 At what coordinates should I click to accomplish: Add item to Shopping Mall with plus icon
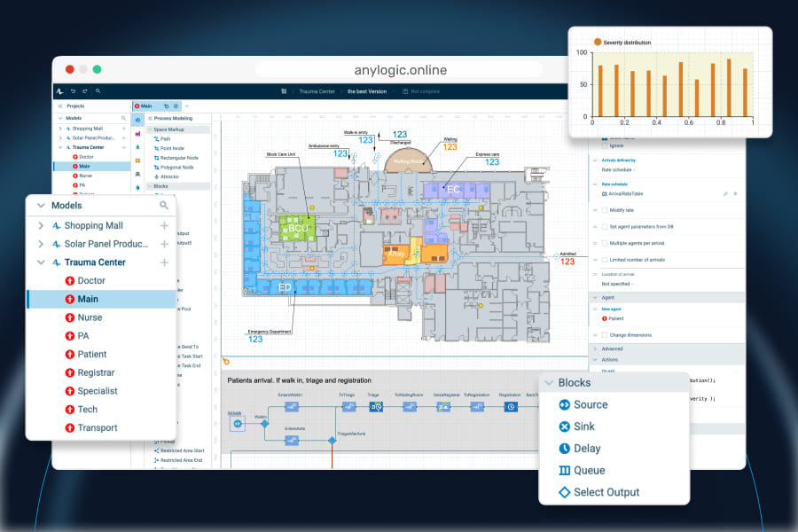coord(164,225)
